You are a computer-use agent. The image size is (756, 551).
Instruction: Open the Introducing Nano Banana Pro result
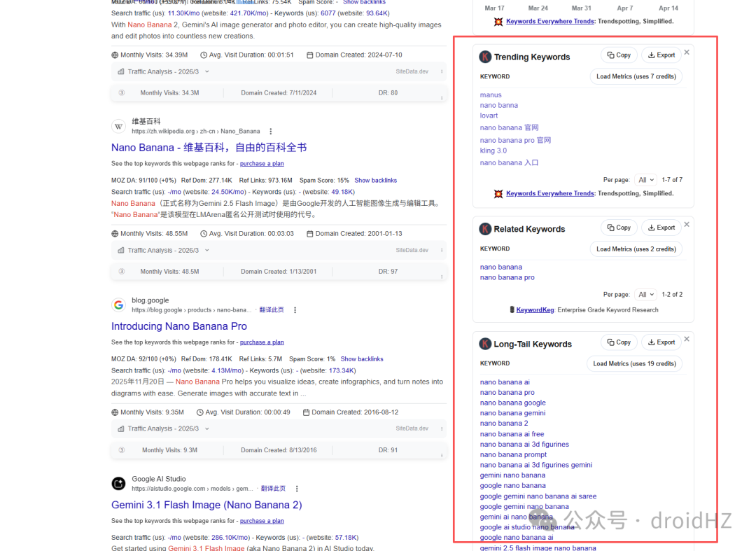[179, 326]
